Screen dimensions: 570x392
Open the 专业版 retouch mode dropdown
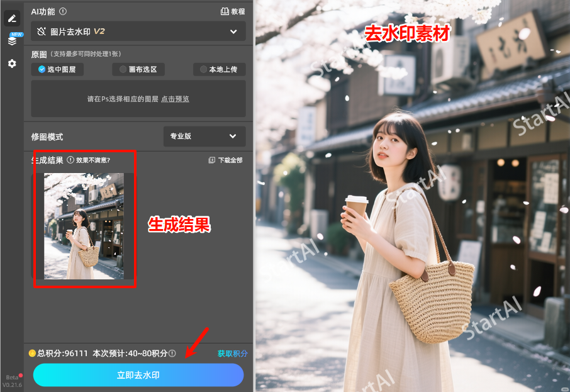(204, 137)
